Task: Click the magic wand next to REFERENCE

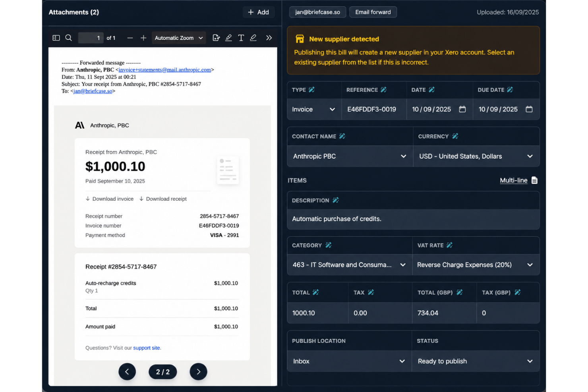Action: click(383, 90)
